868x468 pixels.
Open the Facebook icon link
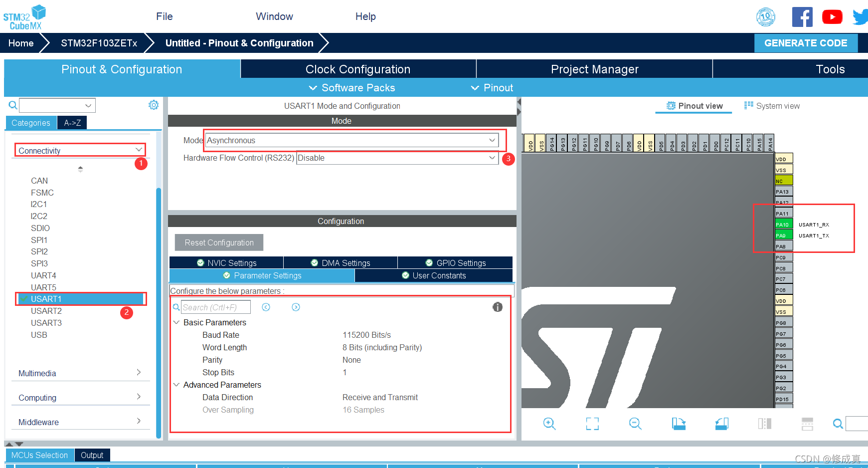(802, 17)
